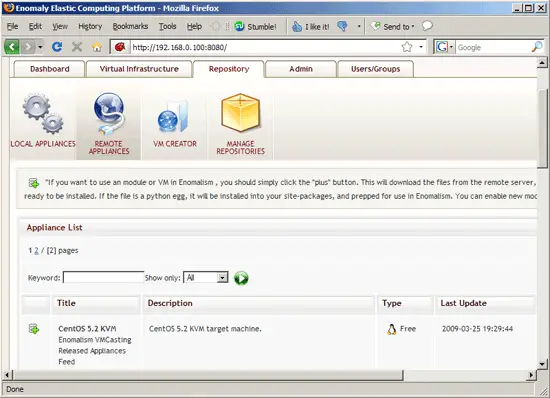Screen dimensions: 550x398
Task: Launch the VM Creator icon
Action: [174, 117]
